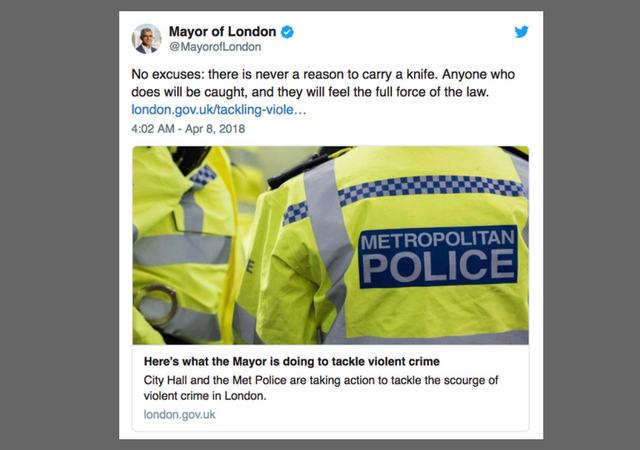Click 'violent crime in London.' text line
Screen dimensions: 640x450
(x=205, y=396)
